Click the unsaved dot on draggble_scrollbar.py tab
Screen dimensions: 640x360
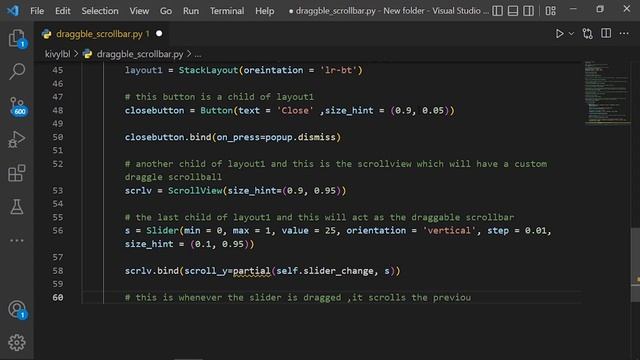159,33
